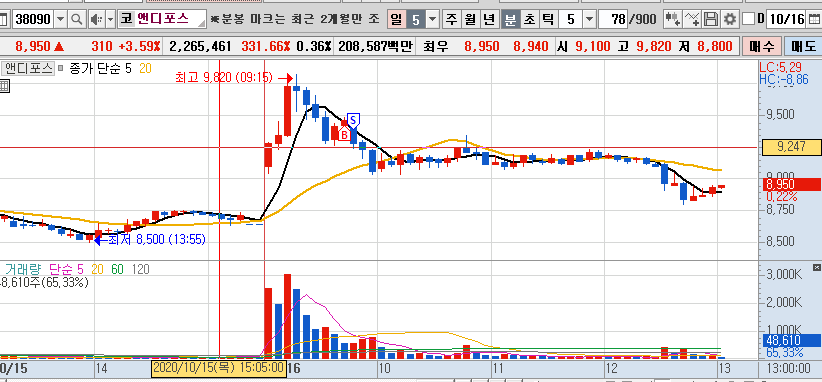Close the volume panel with X icon

[x=816, y=268]
